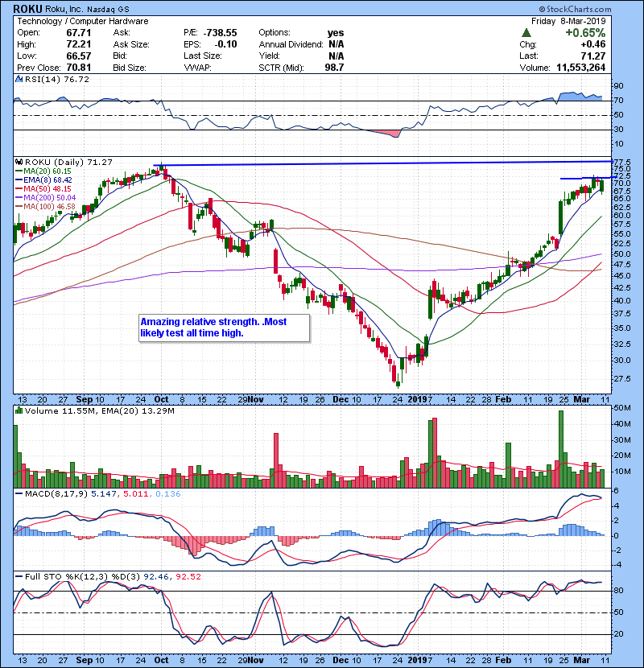Click the tallest green volume bar in late February
This screenshot has height=668, width=644.
561,449
